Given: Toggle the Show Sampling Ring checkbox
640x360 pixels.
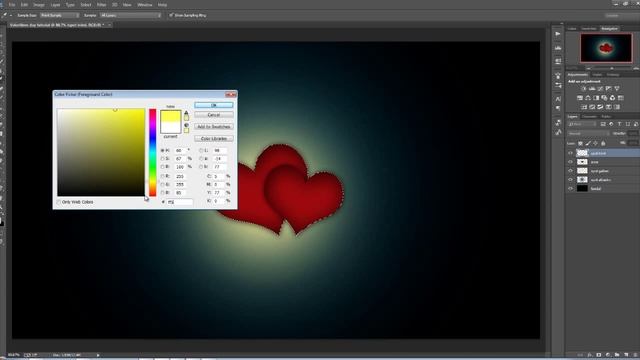Looking at the screenshot, I should click(171, 15).
